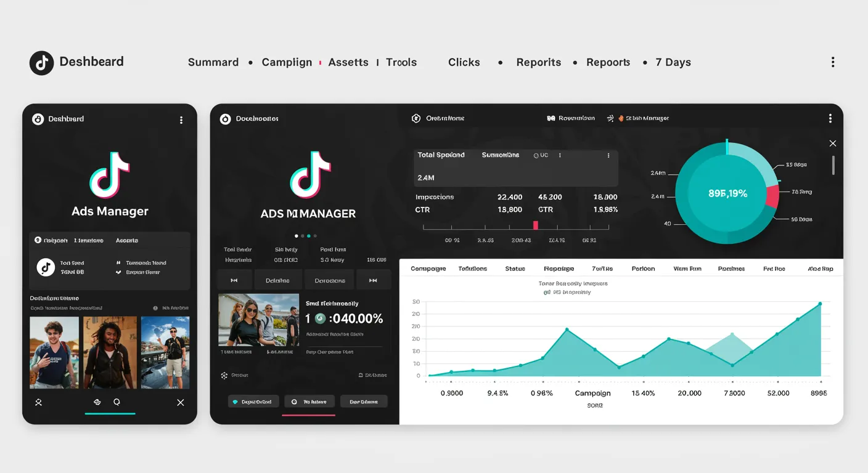Select the magnifier search icon in the left panel

pyautogui.click(x=117, y=402)
